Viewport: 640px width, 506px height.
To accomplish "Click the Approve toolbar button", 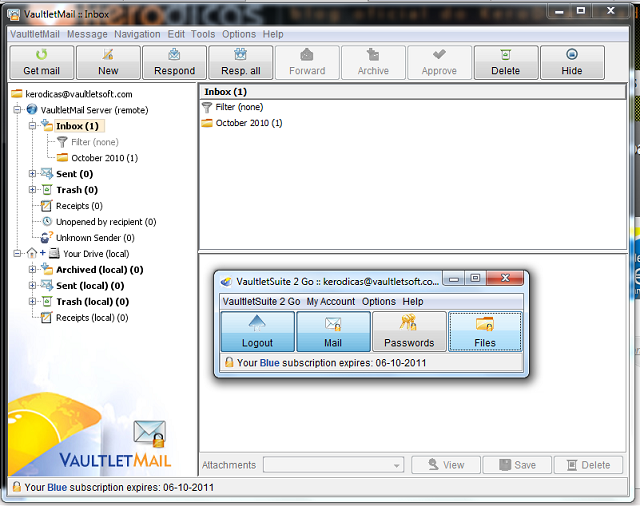I will pos(439,62).
